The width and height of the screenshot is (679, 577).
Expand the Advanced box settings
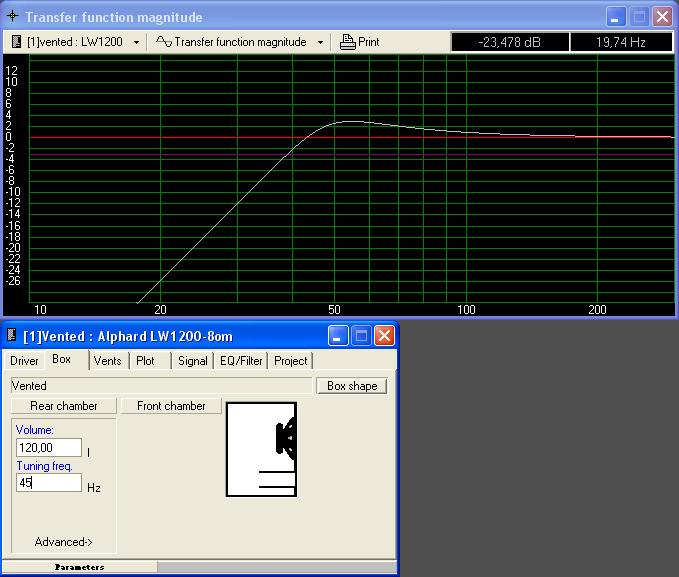63,542
